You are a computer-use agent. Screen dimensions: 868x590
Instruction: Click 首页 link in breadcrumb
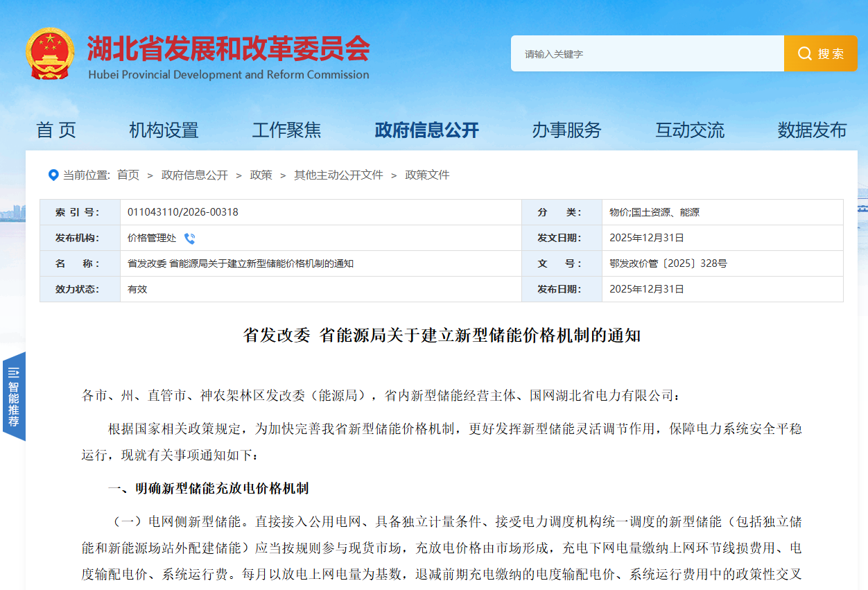point(128,175)
